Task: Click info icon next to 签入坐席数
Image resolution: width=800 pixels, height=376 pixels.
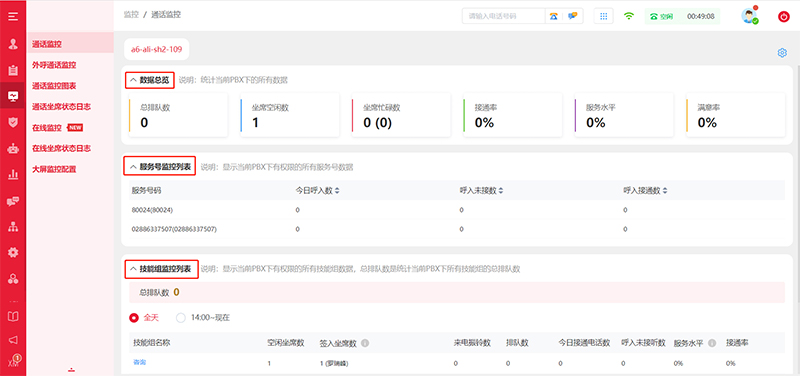Action: 365,343
